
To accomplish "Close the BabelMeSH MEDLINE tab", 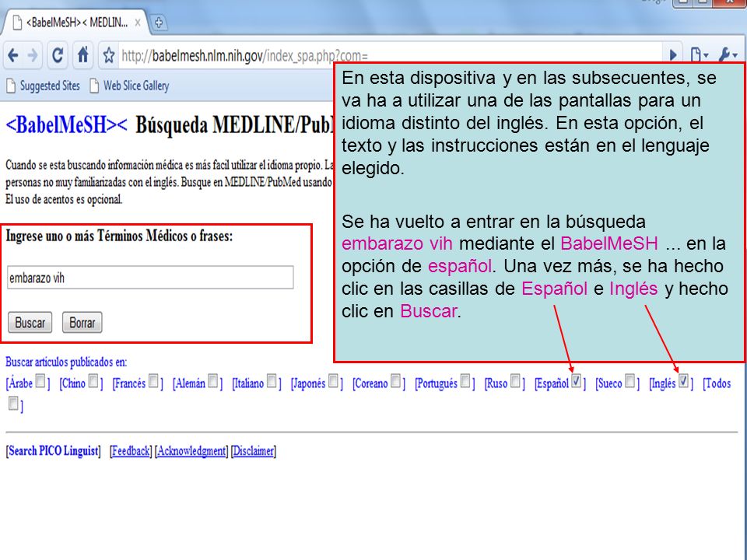I will click(137, 23).
